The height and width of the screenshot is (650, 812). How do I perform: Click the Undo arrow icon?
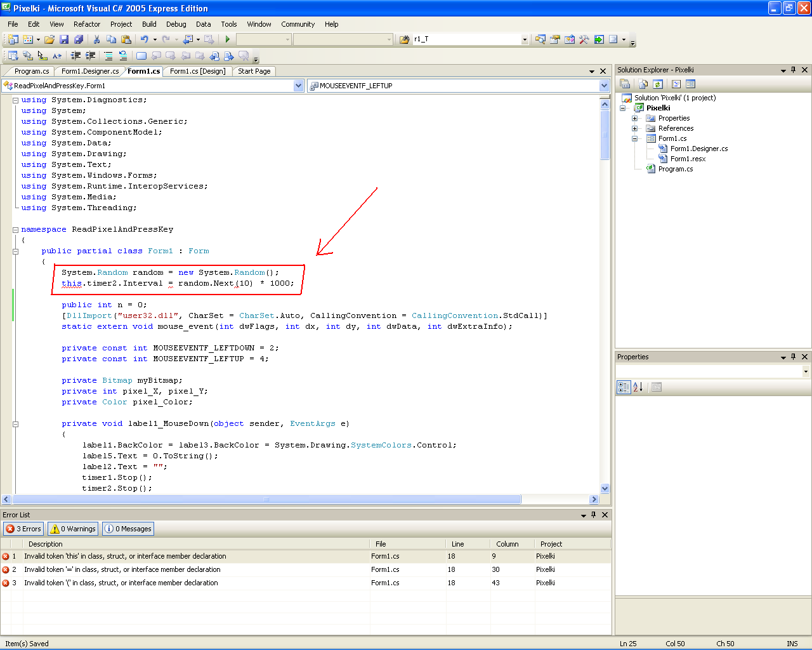click(x=145, y=39)
